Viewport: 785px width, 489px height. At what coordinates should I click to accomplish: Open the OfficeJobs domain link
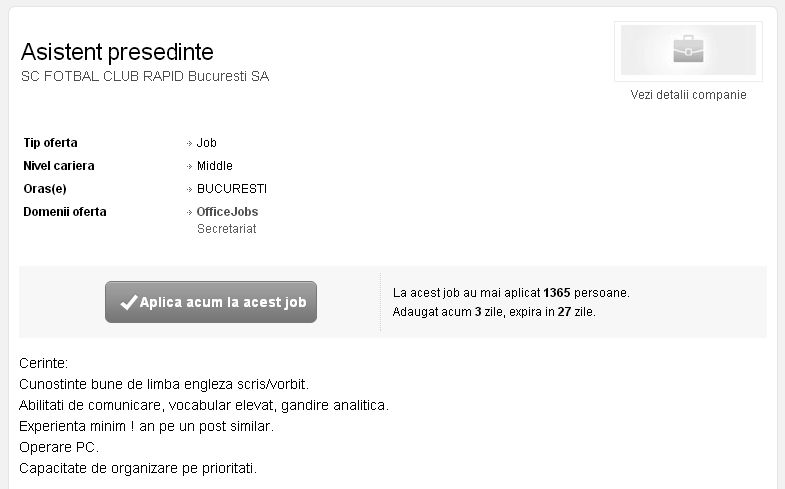click(x=227, y=212)
